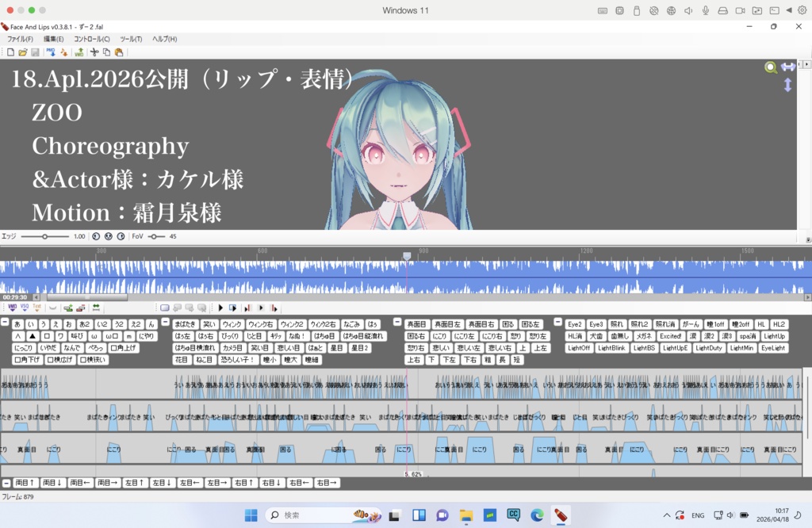812x528 pixels.
Task: Create a new file with the blank page icon
Action: click(x=10, y=52)
